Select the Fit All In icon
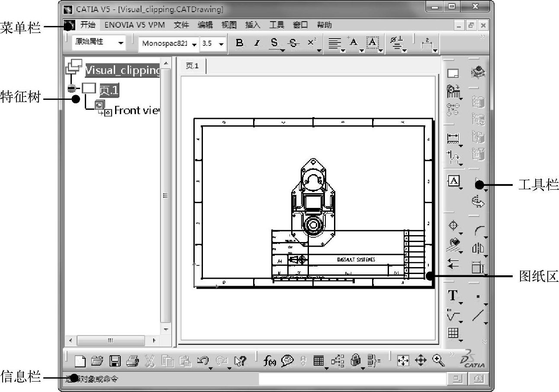 [x=403, y=361]
